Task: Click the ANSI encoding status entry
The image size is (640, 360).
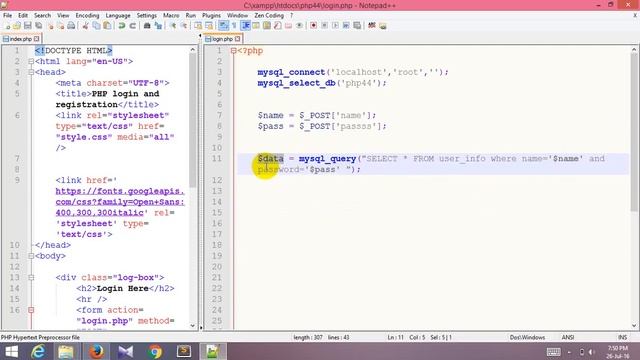Action: pyautogui.click(x=568, y=337)
